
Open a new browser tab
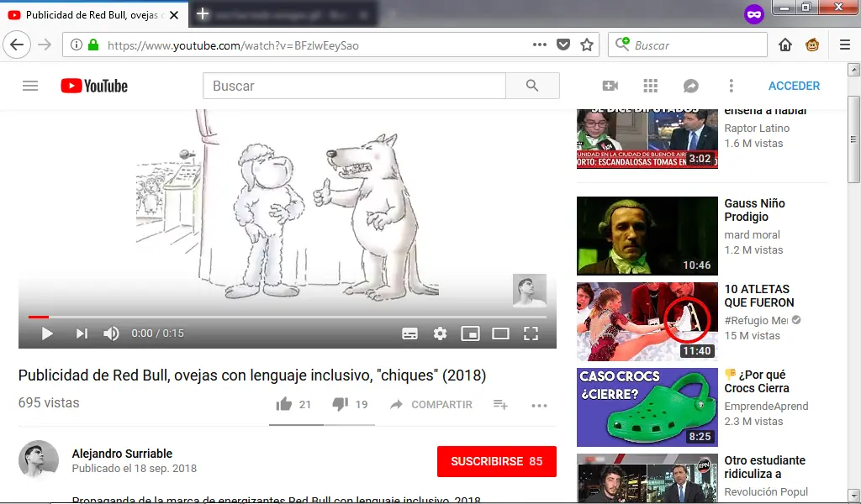[x=203, y=14]
